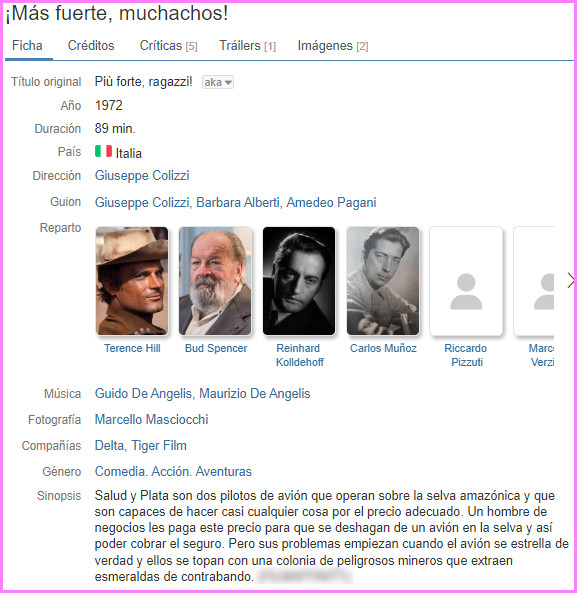Select the Ficha tab
Screen dimensions: 577x593
click(27, 46)
